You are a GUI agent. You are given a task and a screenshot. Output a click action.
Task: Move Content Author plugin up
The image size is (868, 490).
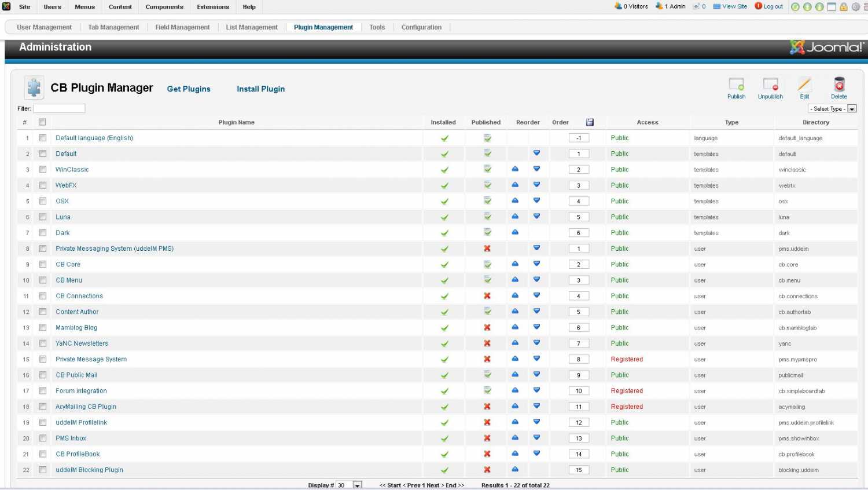pos(515,312)
